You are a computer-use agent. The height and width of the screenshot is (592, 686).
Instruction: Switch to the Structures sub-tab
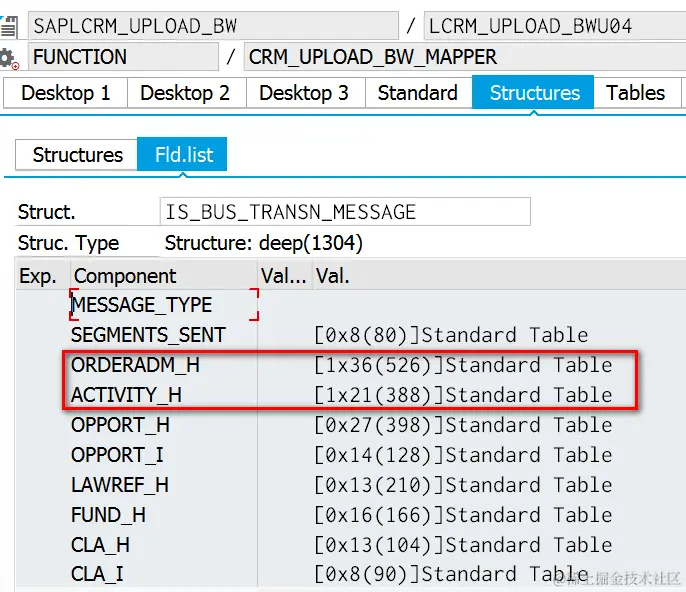pyautogui.click(x=77, y=155)
